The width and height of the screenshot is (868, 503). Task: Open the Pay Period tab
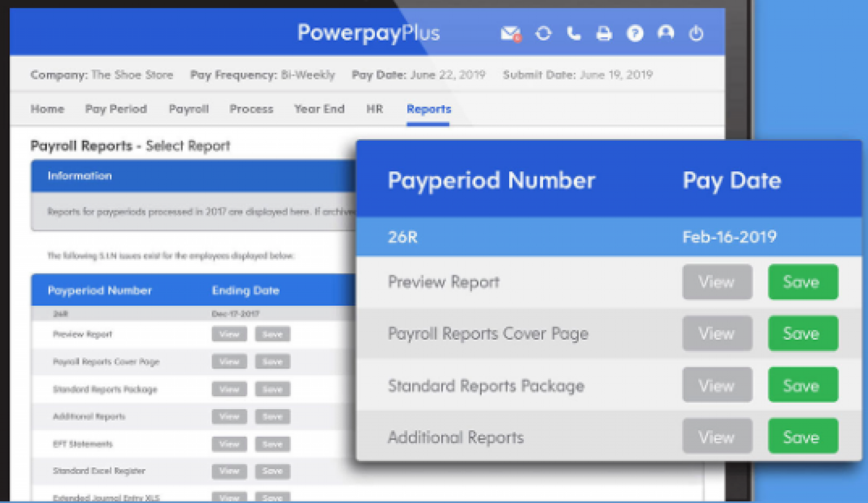tap(116, 109)
